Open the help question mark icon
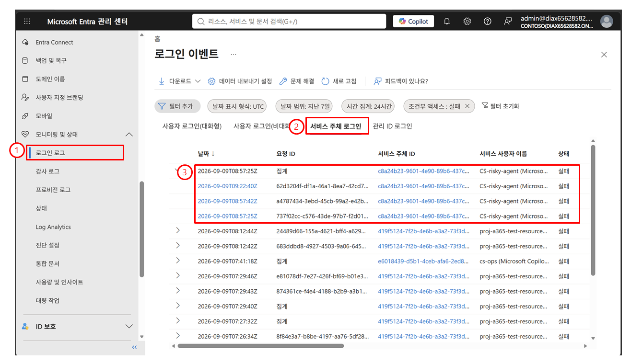 [x=488, y=22]
